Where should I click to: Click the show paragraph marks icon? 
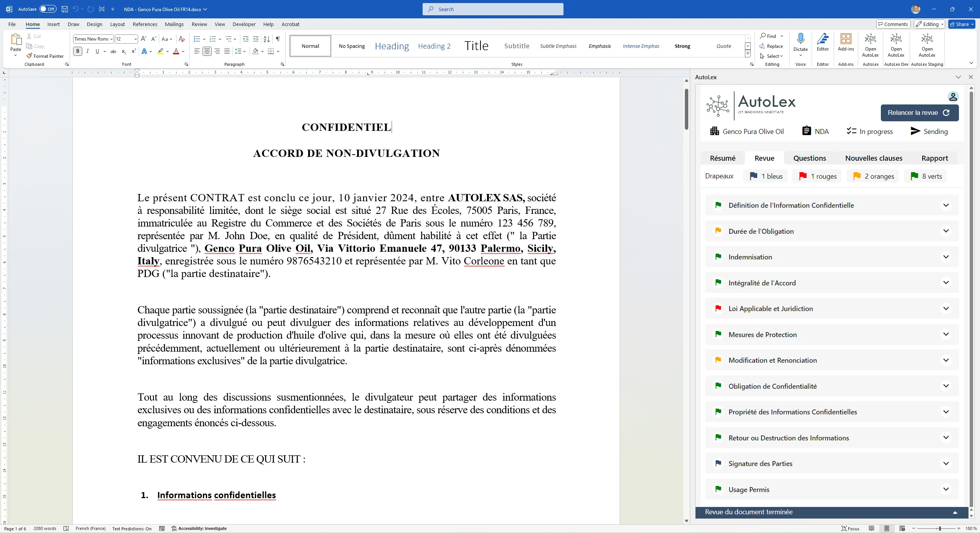click(x=278, y=39)
